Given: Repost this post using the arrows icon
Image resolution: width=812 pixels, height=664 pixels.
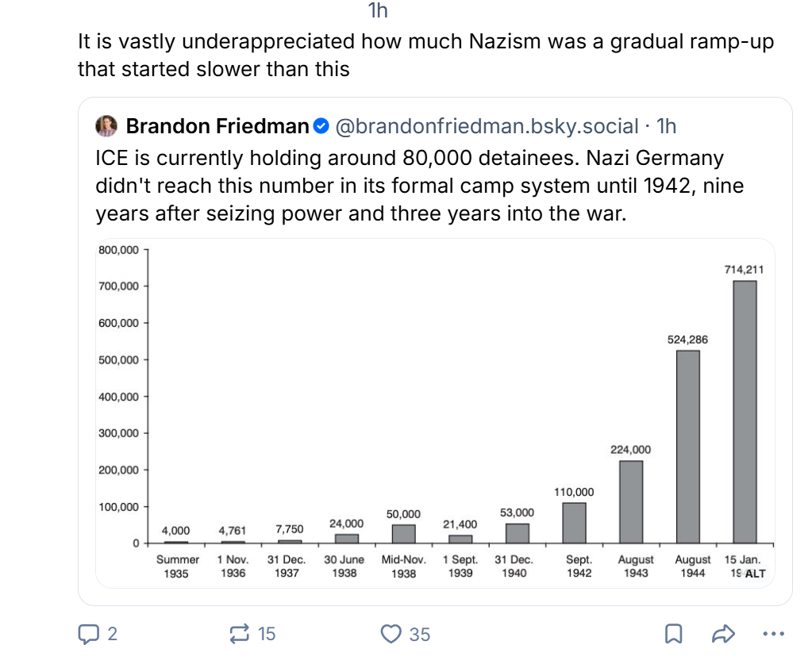Looking at the screenshot, I should click(x=238, y=633).
